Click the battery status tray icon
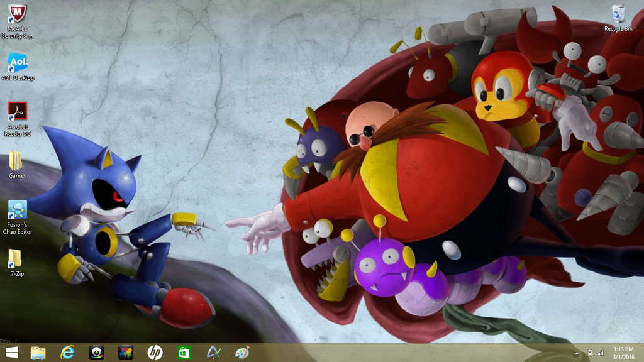Screen dimensions: 644x362 point(589,353)
